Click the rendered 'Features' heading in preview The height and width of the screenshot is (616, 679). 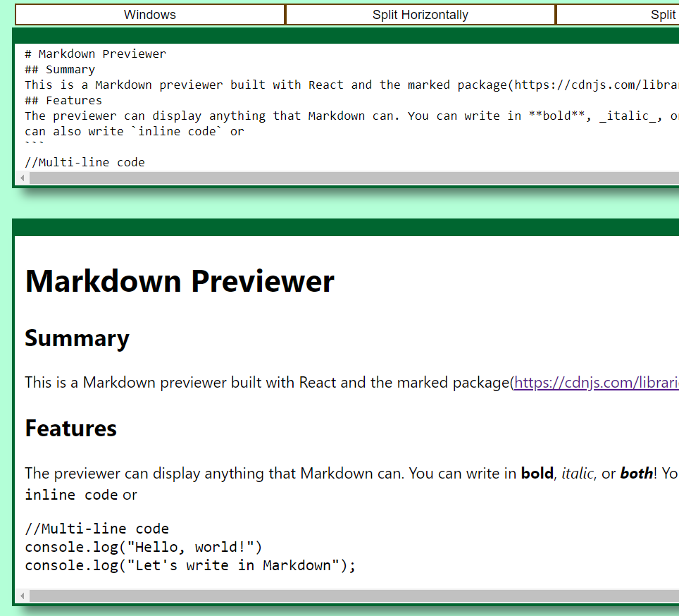point(71,429)
